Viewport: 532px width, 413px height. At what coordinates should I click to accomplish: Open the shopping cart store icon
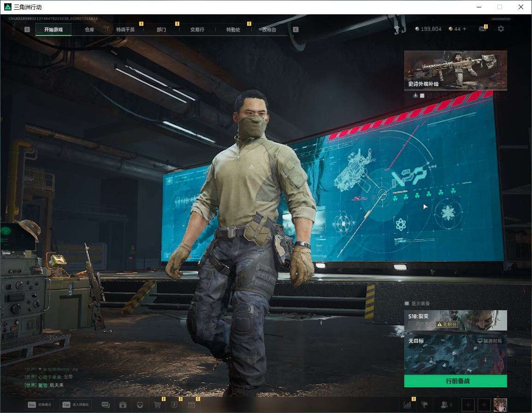click(x=157, y=405)
